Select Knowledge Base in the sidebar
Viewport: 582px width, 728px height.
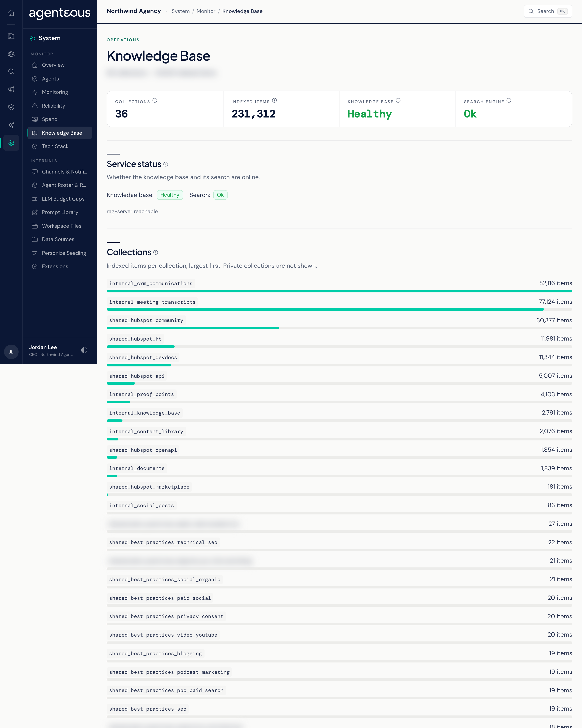tap(60, 133)
